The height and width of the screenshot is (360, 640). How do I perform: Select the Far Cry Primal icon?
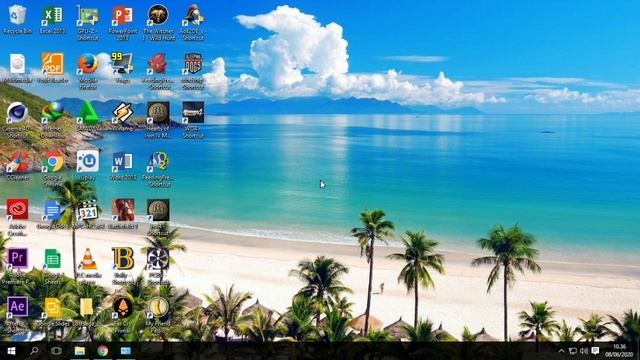point(122,307)
